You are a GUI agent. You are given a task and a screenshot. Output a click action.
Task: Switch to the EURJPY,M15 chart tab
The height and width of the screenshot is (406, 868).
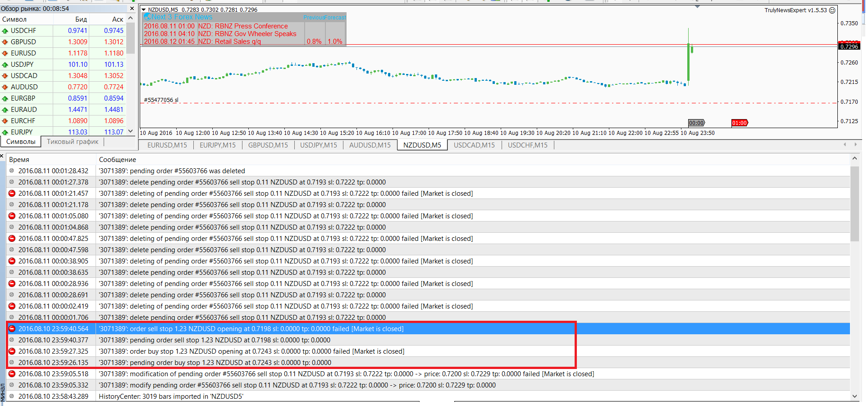(x=218, y=145)
